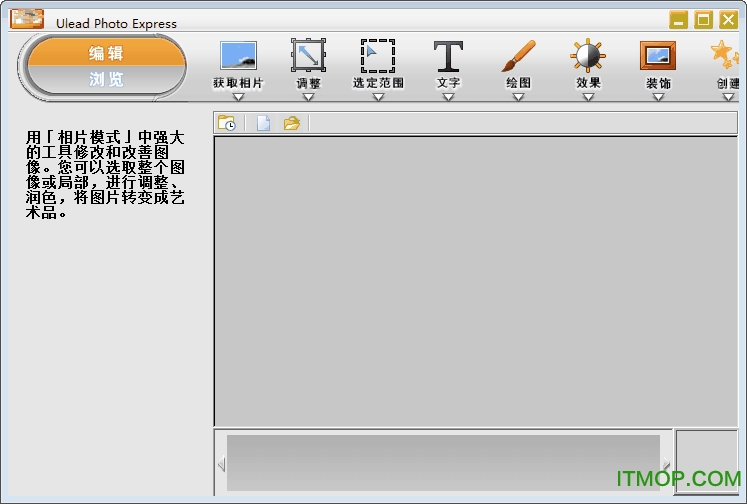747x504 pixels.
Task: Click the 创建 (Create) star icon
Action: (x=725, y=54)
